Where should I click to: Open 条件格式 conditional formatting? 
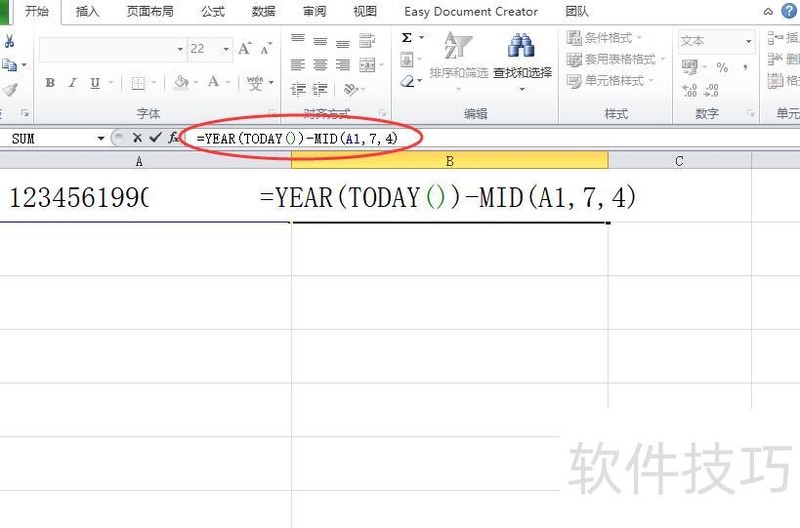(604, 37)
